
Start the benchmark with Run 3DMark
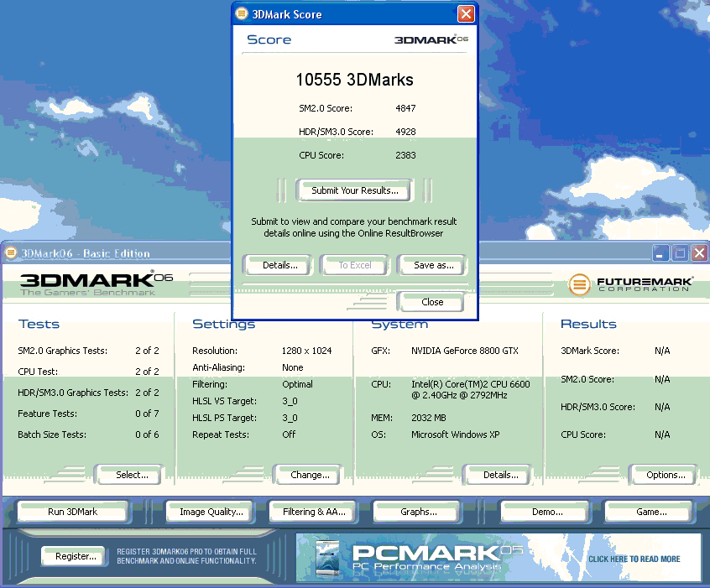point(72,512)
